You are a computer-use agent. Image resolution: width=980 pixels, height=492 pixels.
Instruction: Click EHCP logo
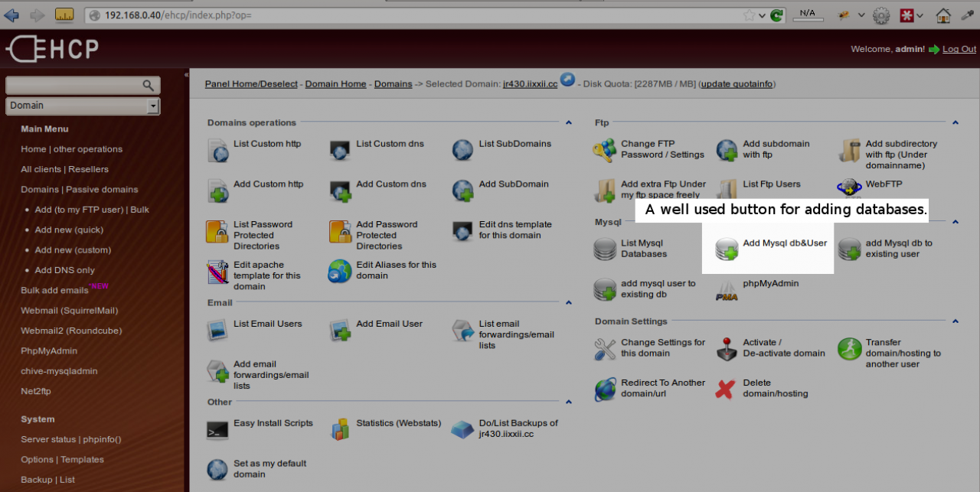tap(52, 50)
